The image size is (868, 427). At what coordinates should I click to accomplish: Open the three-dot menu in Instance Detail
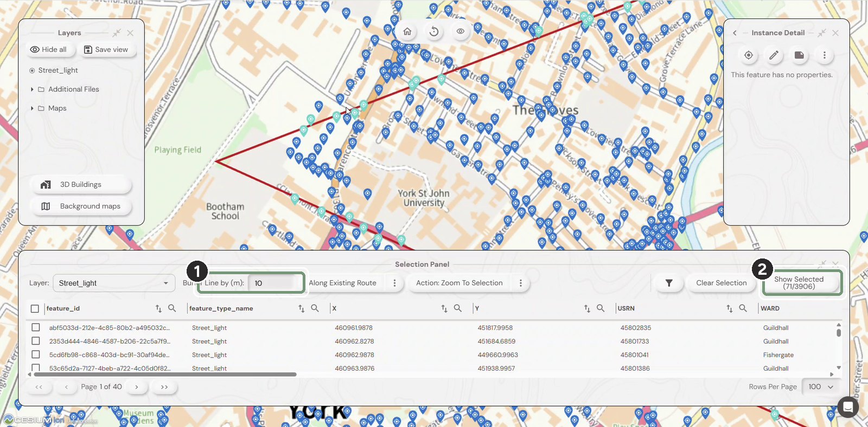[x=825, y=55]
